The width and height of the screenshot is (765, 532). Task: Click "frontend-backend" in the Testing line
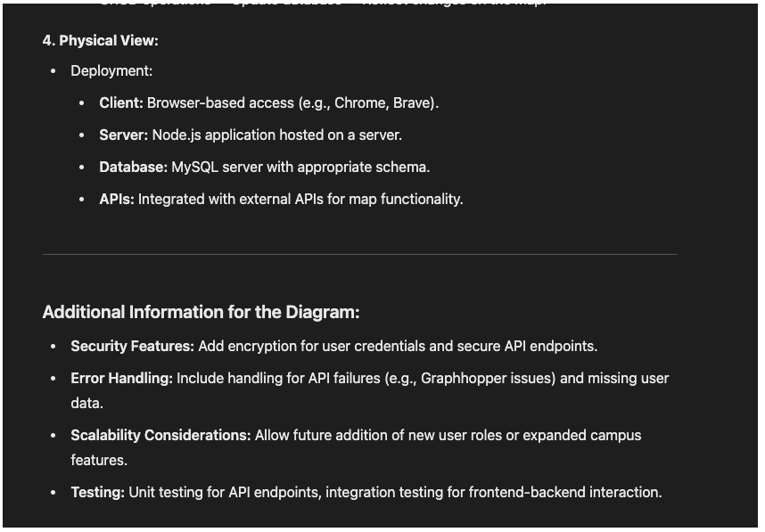pos(527,493)
